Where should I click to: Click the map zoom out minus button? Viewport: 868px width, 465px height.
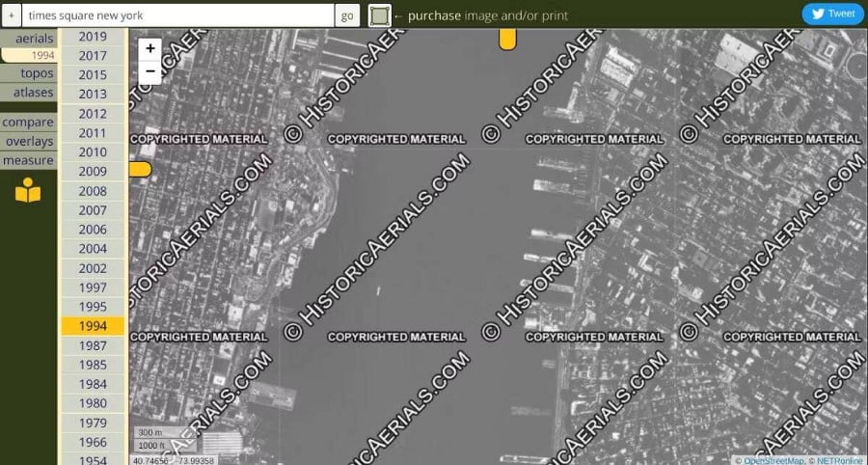pyautogui.click(x=150, y=71)
